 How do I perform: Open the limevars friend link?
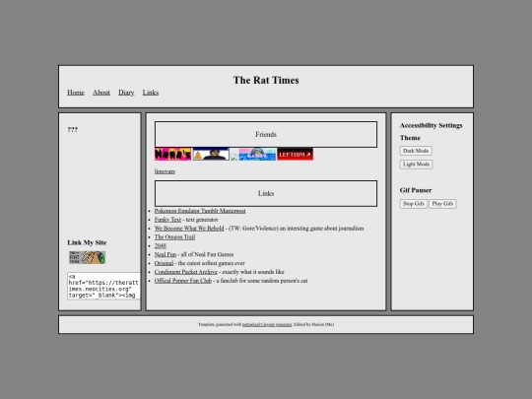coord(165,171)
